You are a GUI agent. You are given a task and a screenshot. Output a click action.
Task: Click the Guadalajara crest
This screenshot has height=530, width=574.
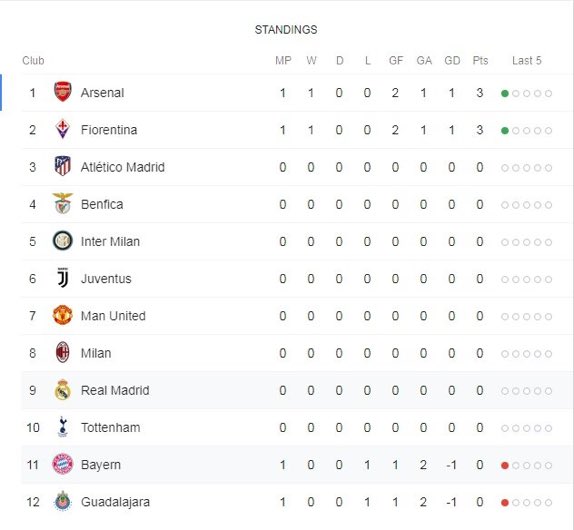pos(63,501)
